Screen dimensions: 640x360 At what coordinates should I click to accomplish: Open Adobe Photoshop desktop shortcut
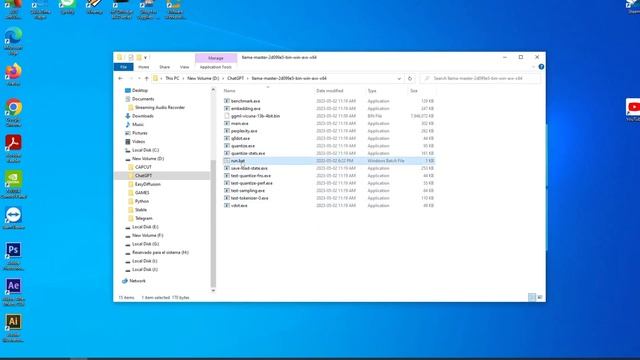[13, 256]
